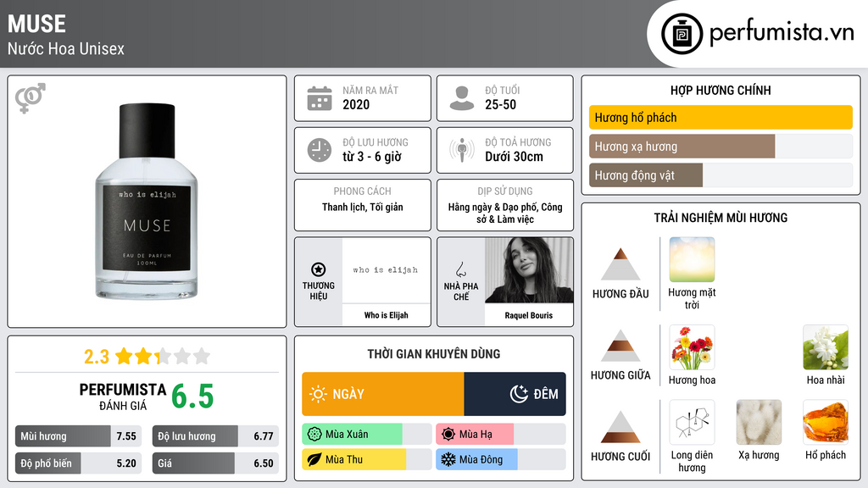Screen dimensions: 868x488
Task: Click the Hợp hương chính heading
Action: [x=721, y=90]
